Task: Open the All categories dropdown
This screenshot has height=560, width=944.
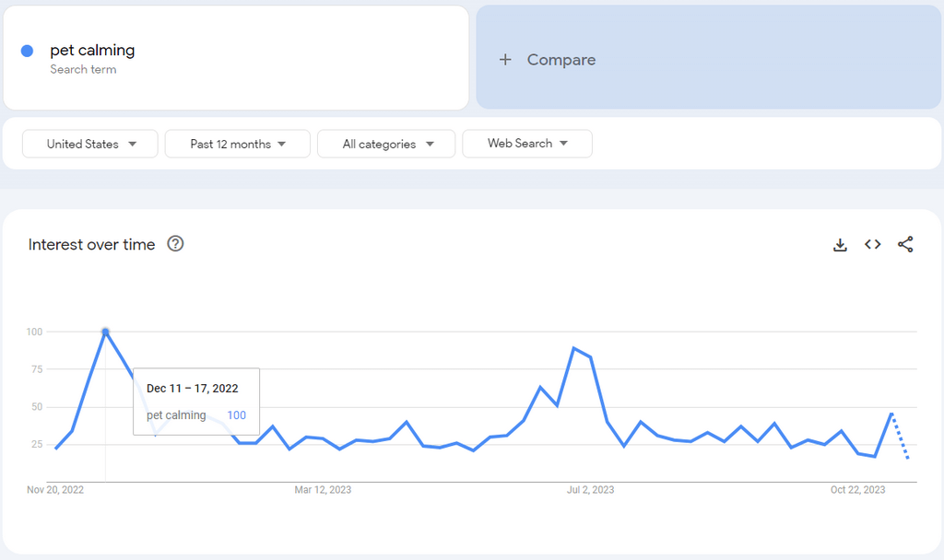Action: [386, 144]
